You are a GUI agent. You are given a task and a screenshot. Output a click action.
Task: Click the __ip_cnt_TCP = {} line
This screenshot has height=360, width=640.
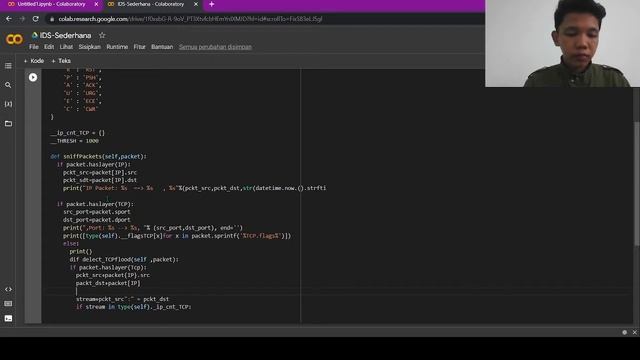(x=78, y=133)
